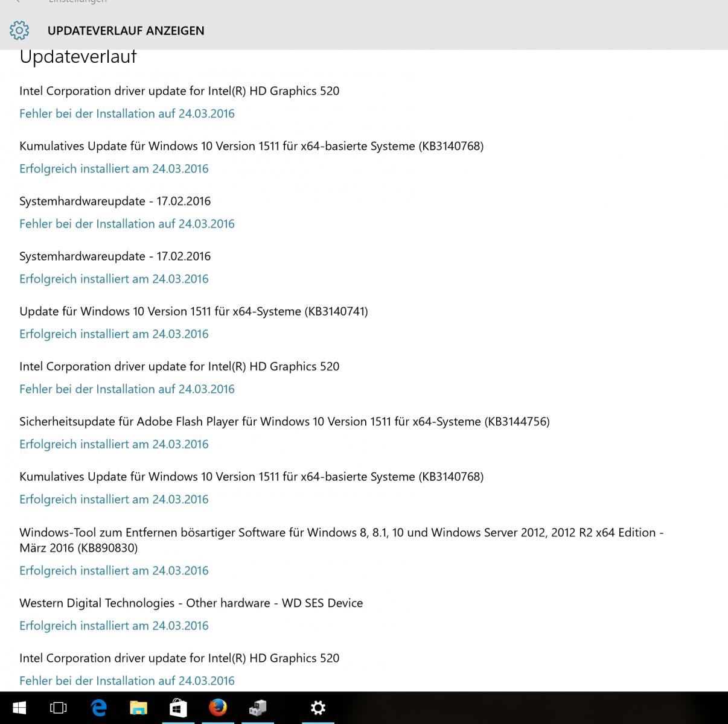The image size is (728, 724).
Task: Click the UPDATEVERLAUF ANZEIGEN title
Action: (x=126, y=31)
